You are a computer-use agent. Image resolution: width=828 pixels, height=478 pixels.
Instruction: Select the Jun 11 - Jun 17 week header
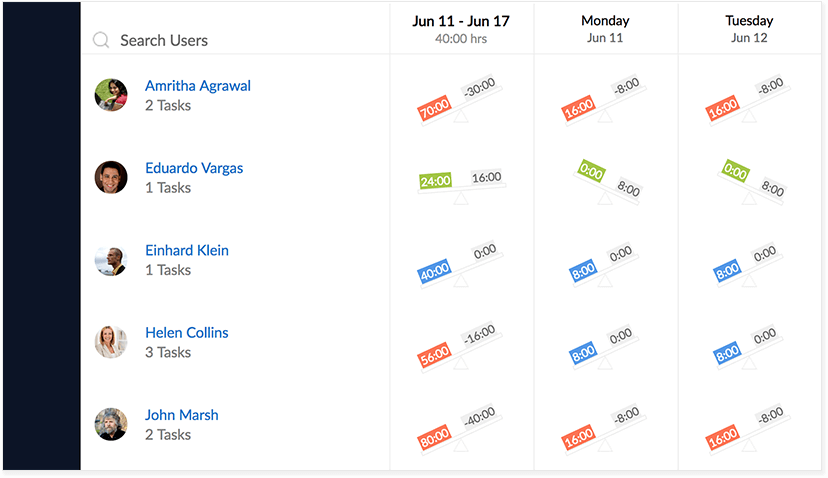(x=461, y=29)
